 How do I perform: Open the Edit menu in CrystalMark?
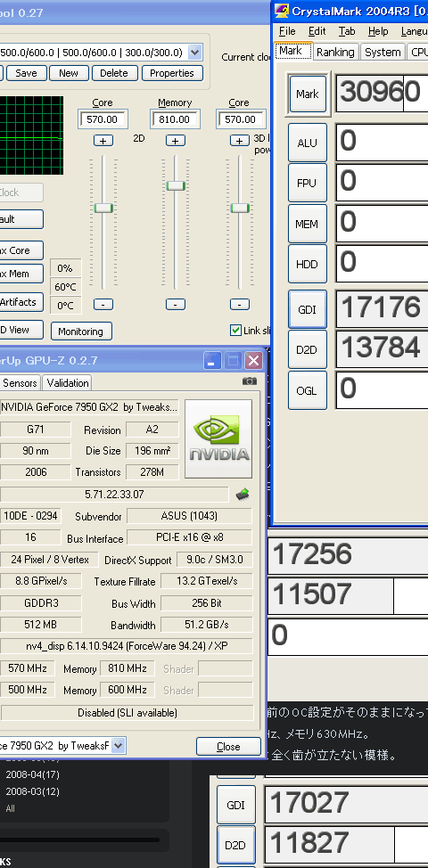317,31
